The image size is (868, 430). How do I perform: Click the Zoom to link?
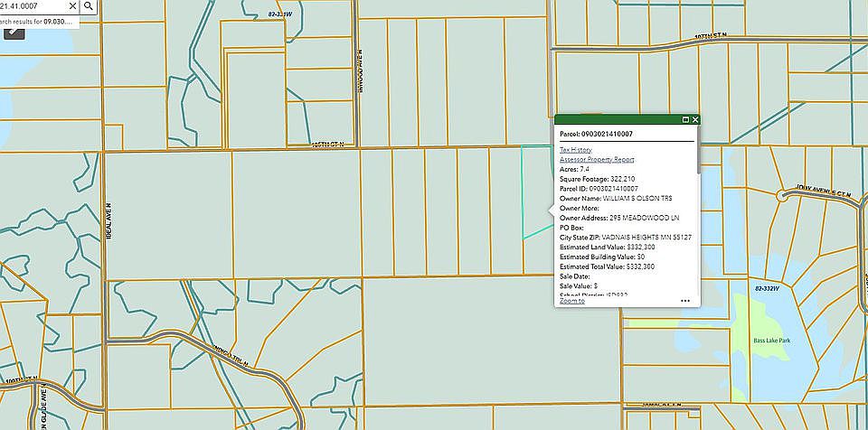tap(571, 301)
